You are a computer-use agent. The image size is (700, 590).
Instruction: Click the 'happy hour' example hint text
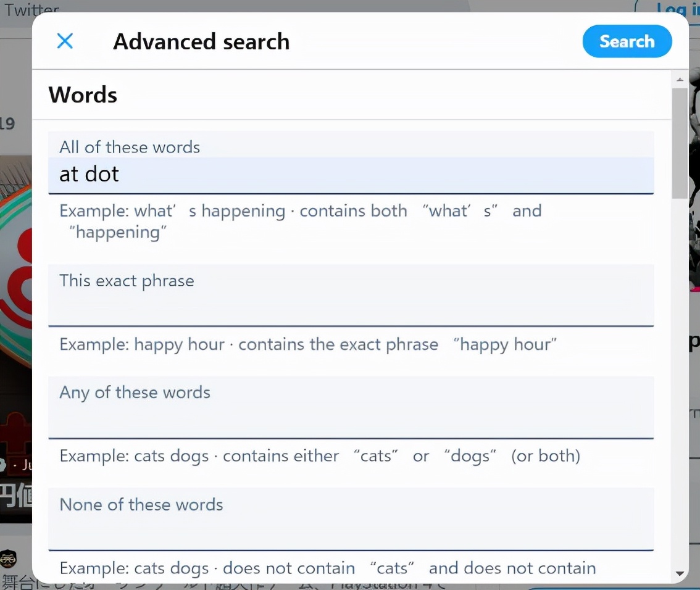pos(308,344)
